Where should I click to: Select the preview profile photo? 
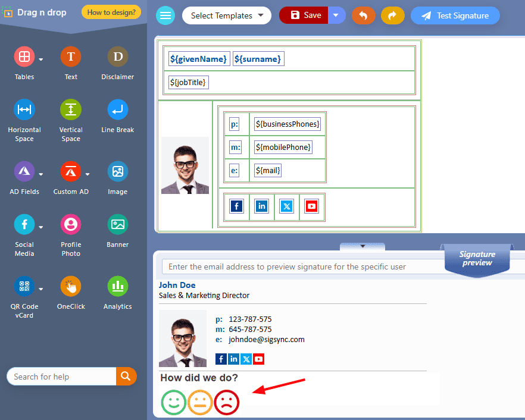click(x=183, y=338)
